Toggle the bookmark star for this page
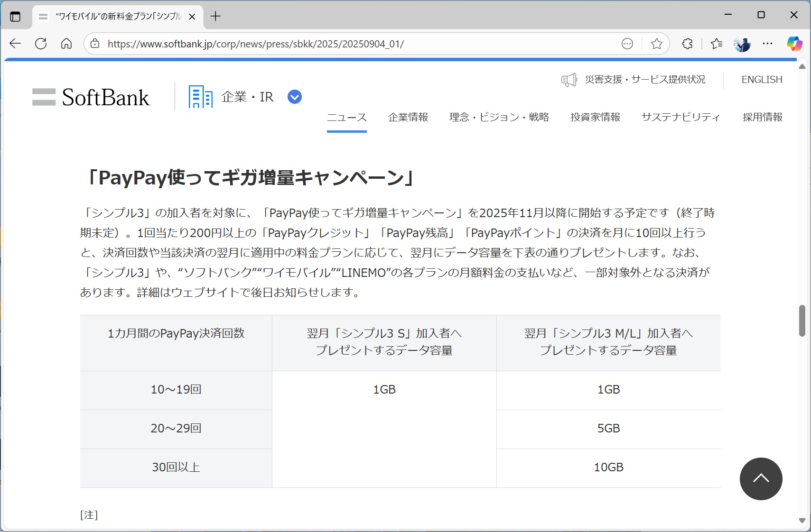Image resolution: width=811 pixels, height=532 pixels. [x=657, y=44]
